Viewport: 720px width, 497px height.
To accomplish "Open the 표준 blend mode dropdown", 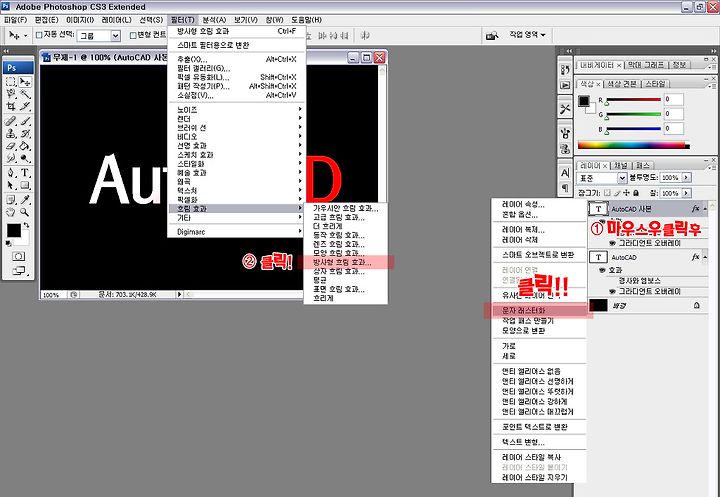I will tap(622, 178).
